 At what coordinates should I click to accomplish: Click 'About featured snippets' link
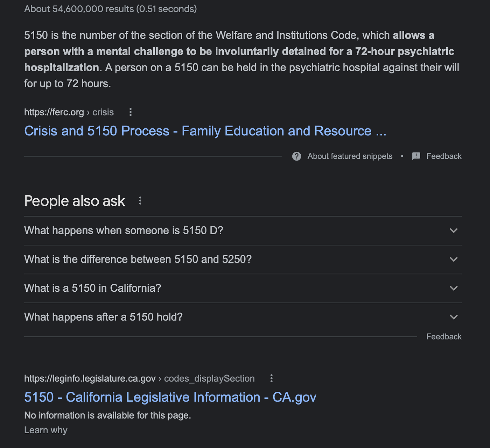pos(350,156)
